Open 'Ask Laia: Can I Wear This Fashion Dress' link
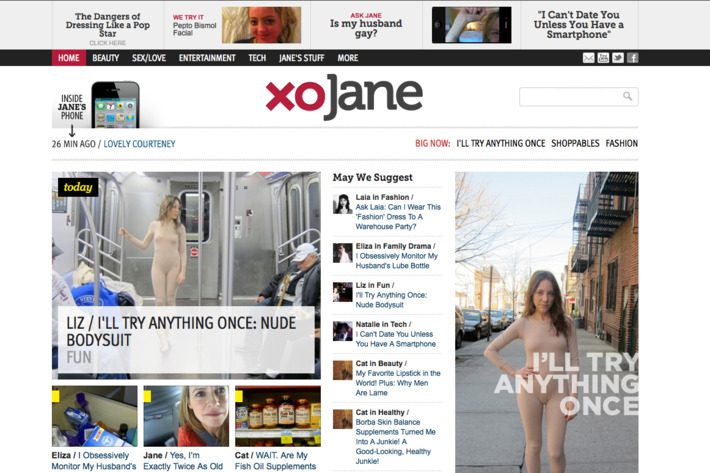 pyautogui.click(x=398, y=217)
